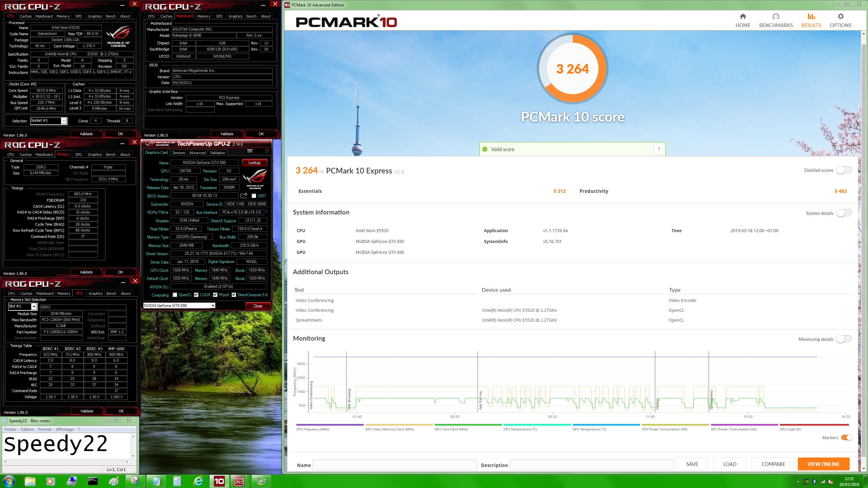Select the Results nav icon

point(811,17)
